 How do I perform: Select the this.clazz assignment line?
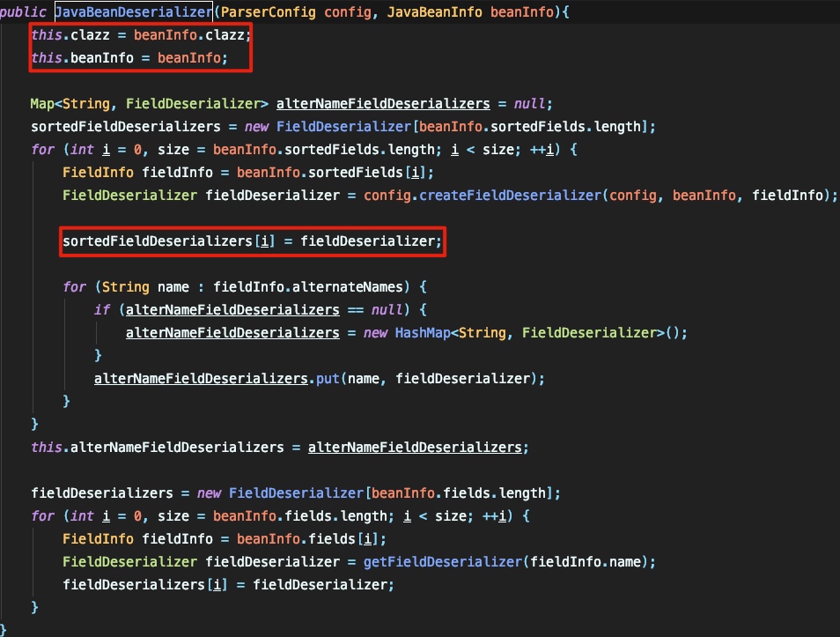pyautogui.click(x=141, y=36)
